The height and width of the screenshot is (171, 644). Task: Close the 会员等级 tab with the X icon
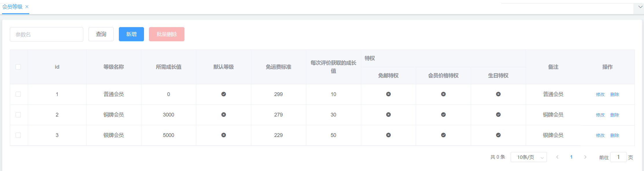click(27, 7)
